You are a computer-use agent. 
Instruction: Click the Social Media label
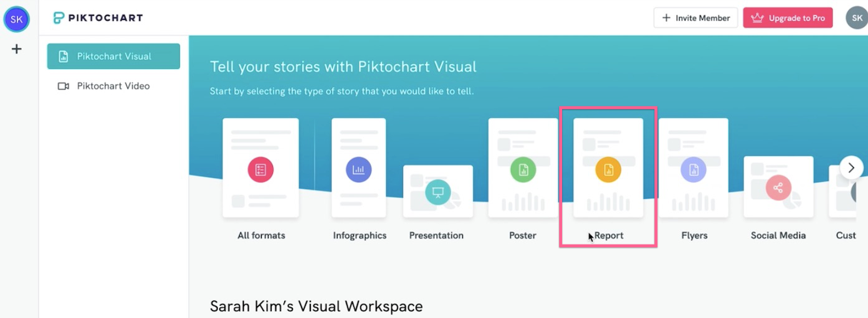pyautogui.click(x=778, y=235)
